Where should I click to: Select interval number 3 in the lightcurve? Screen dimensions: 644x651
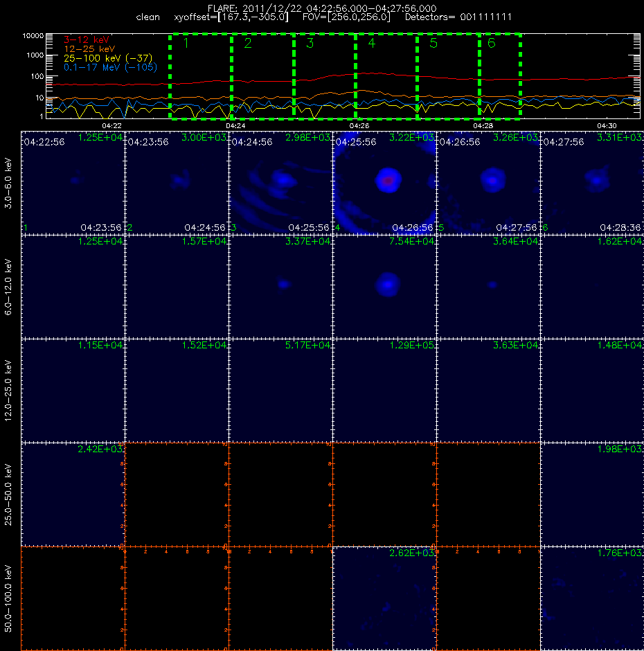(x=310, y=43)
